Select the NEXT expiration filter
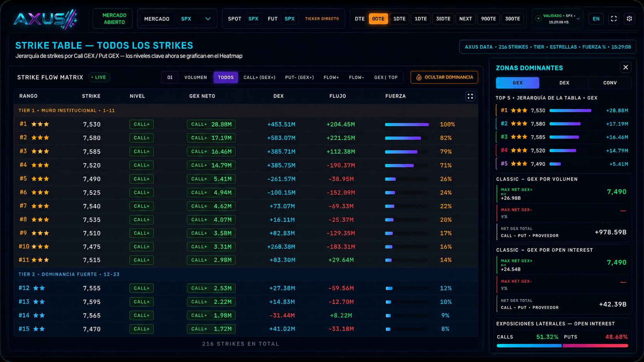This screenshot has width=644, height=362. pyautogui.click(x=465, y=18)
